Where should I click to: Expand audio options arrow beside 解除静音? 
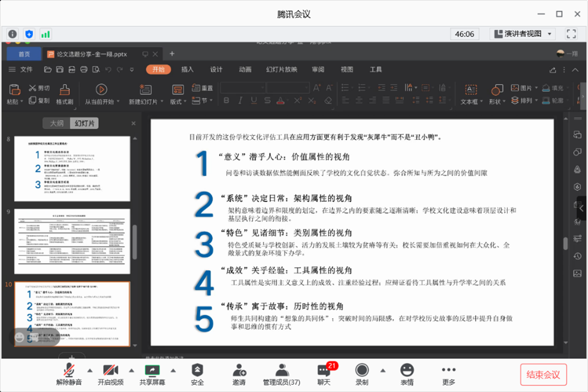[x=90, y=370]
